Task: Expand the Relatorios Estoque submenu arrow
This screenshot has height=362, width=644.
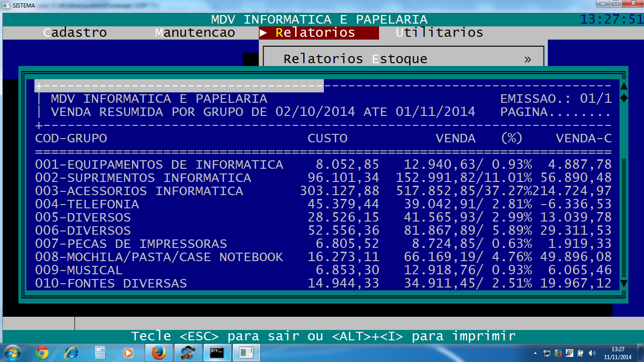Action: (x=528, y=59)
